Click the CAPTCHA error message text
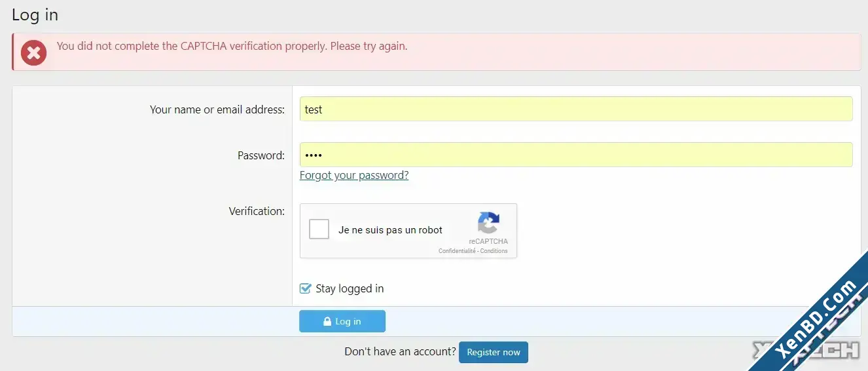 (232, 46)
